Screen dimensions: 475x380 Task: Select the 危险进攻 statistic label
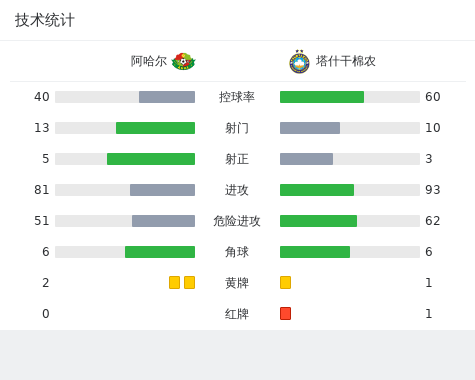[237, 221]
